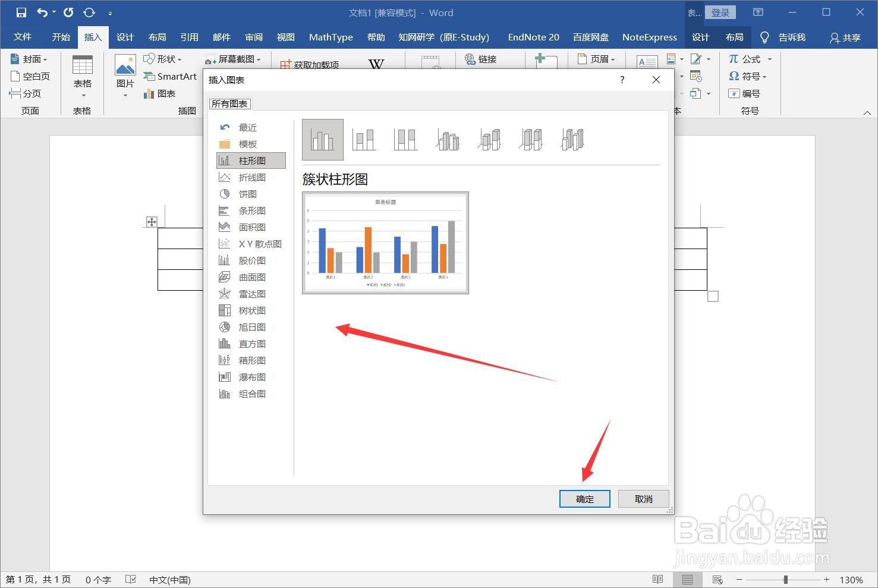Click the zoom slider handle

(x=785, y=580)
